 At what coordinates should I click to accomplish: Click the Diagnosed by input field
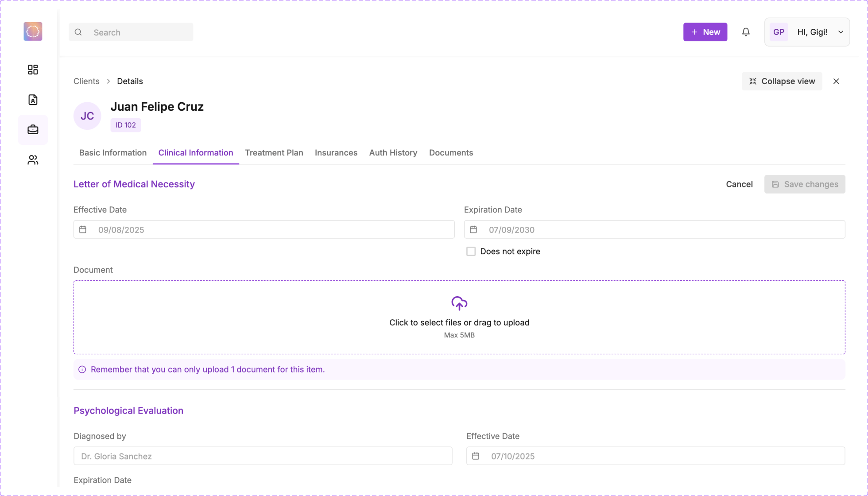pos(263,456)
